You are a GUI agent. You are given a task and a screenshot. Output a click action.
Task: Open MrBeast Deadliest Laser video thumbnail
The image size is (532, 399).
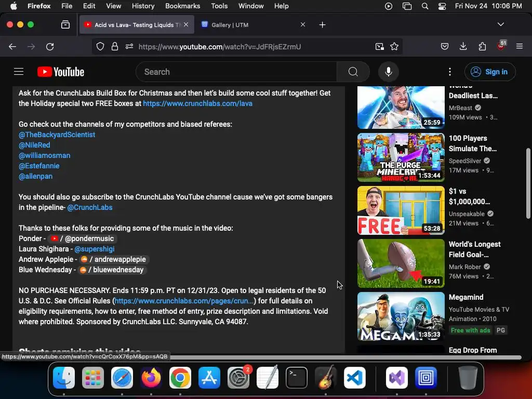[401, 107]
